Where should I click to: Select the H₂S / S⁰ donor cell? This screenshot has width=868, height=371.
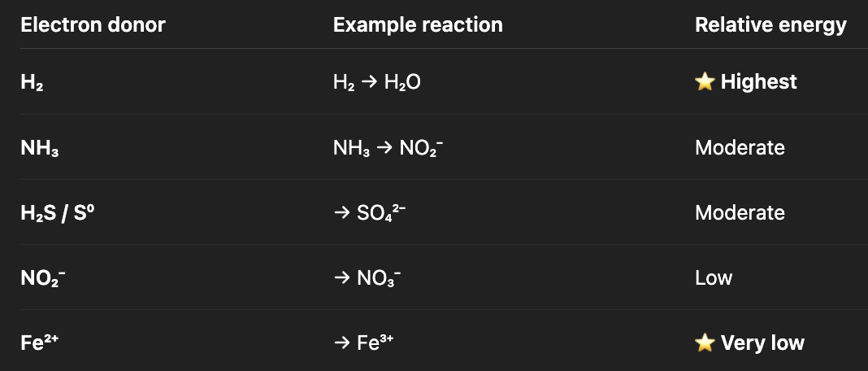(x=61, y=213)
